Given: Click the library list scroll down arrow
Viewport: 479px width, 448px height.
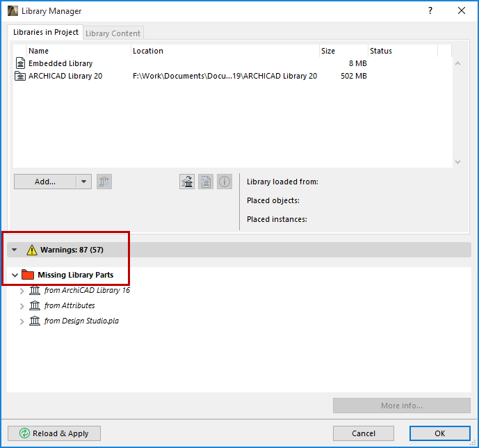Looking at the screenshot, I should (x=457, y=161).
